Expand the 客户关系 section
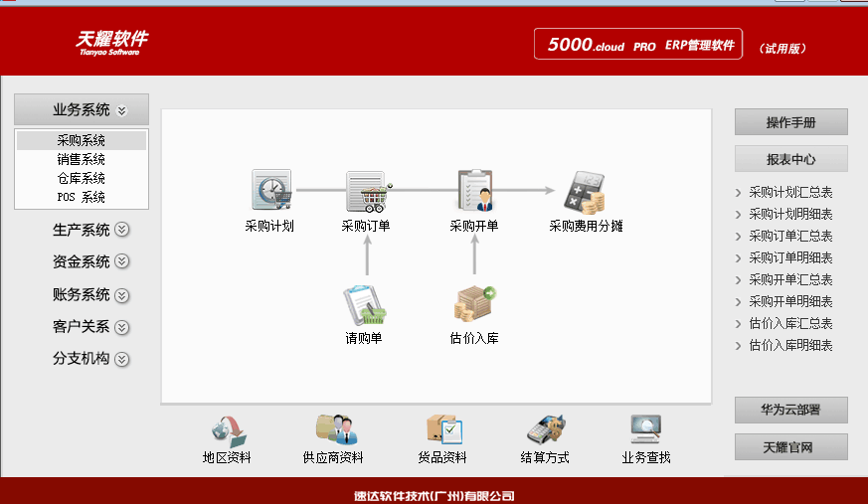The image size is (868, 504). 90,327
